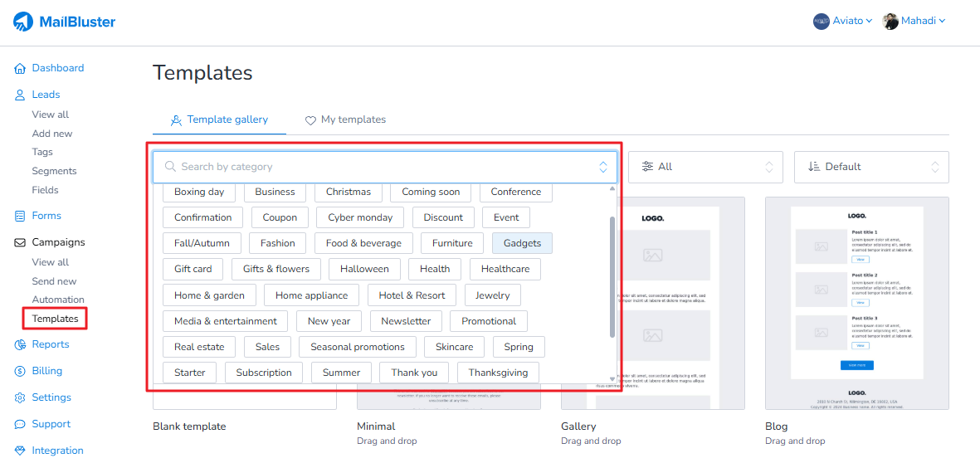Pick the Newsletter category tag
This screenshot has width=980, height=463.
(406, 321)
